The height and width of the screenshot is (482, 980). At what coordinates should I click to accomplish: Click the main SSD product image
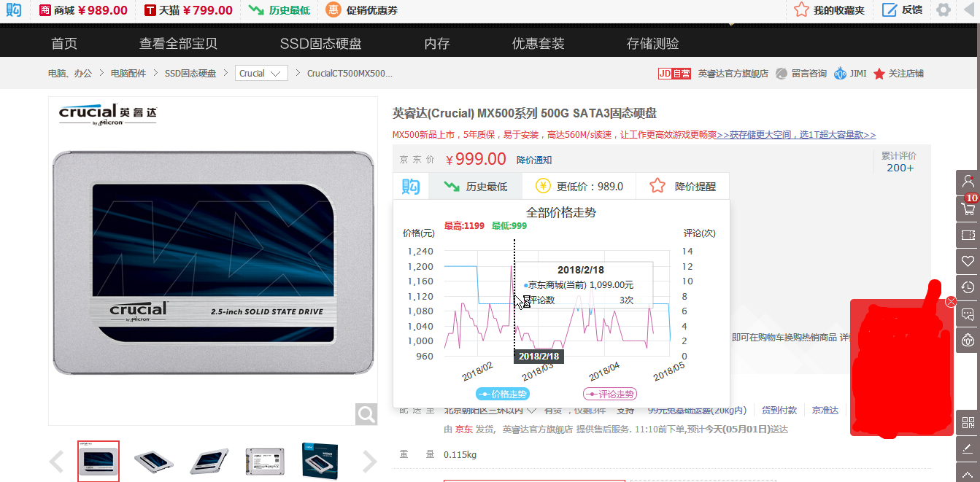click(213, 261)
